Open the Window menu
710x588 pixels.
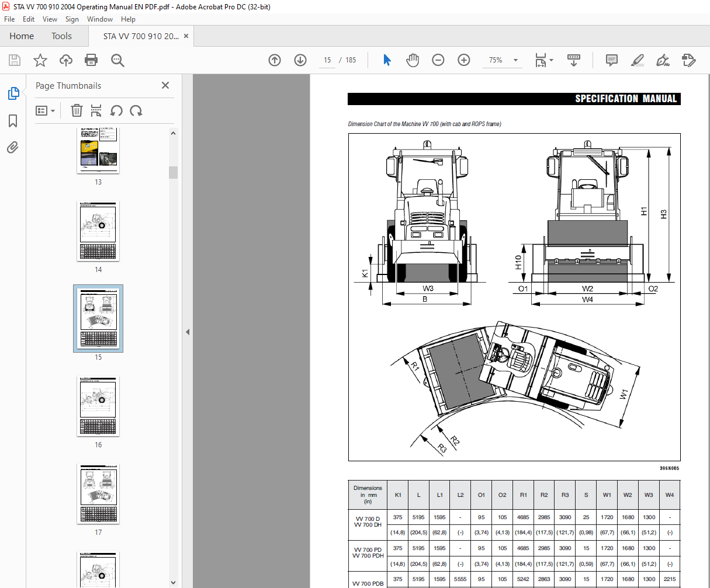click(x=100, y=19)
